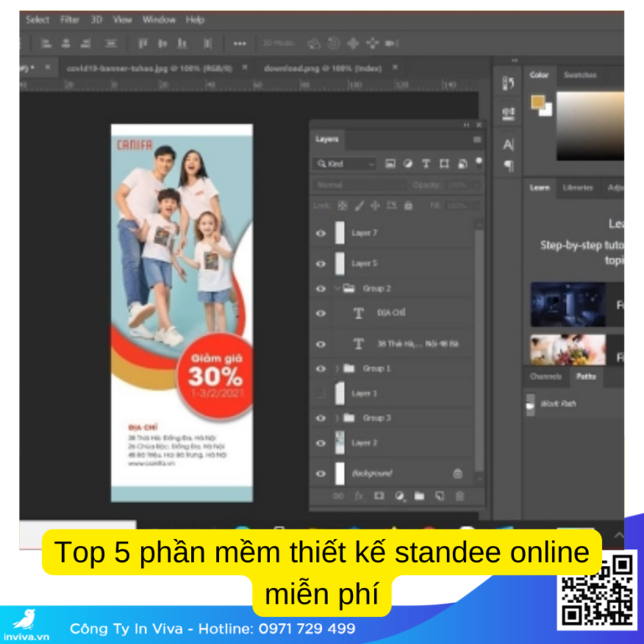Screen dimensions: 644x644
Task: Hide the Background layer
Action: pos(321,474)
